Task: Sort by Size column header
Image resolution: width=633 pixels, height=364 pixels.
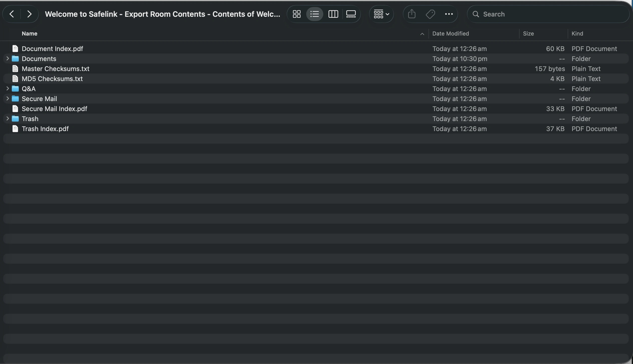Action: coord(528,34)
